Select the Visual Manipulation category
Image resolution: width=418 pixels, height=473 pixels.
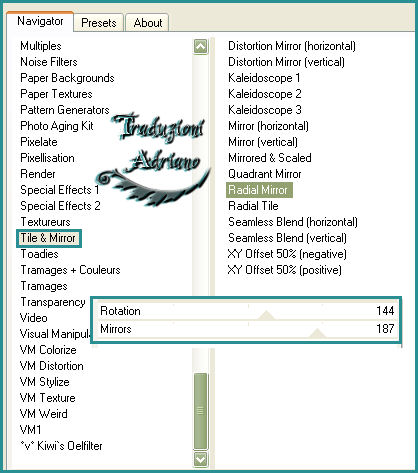click(55, 334)
